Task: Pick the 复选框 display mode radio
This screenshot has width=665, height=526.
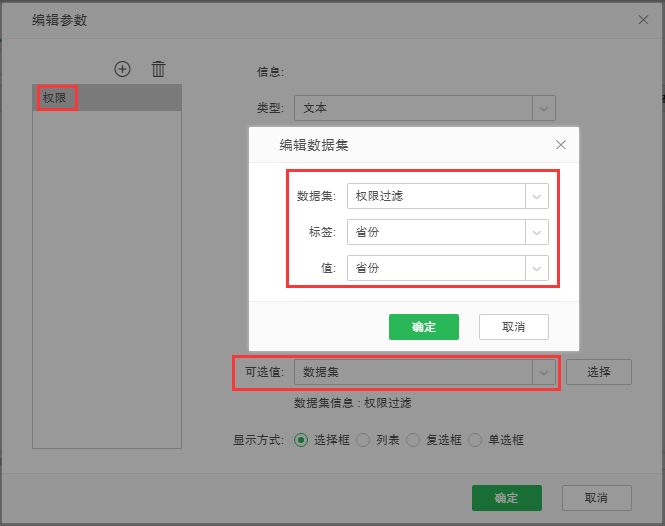Action: 413,440
